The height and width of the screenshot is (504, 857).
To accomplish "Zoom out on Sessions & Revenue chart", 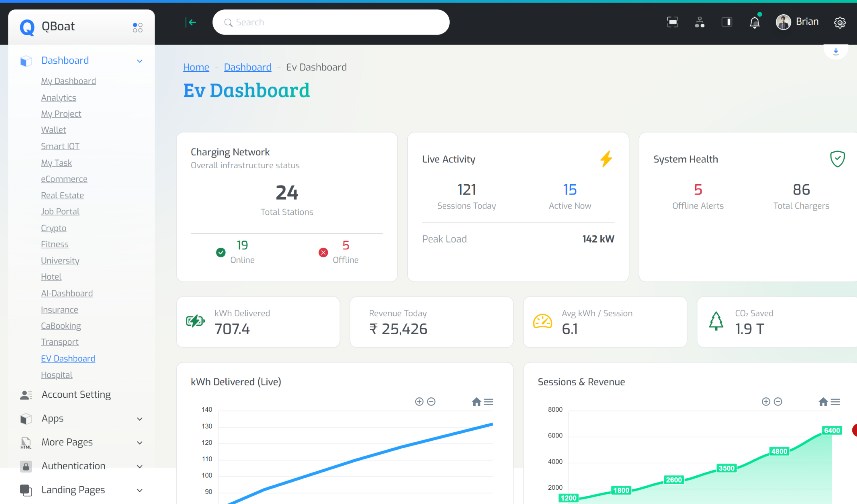I will pos(778,402).
